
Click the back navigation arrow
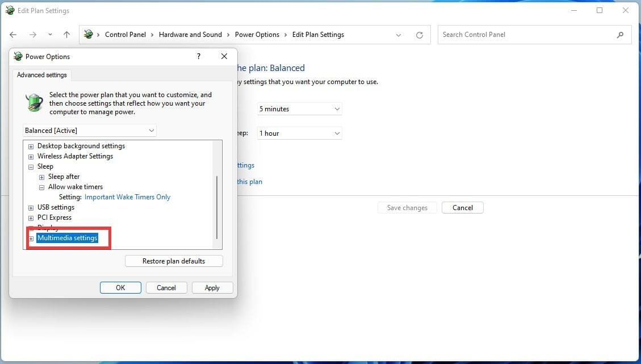[13, 35]
